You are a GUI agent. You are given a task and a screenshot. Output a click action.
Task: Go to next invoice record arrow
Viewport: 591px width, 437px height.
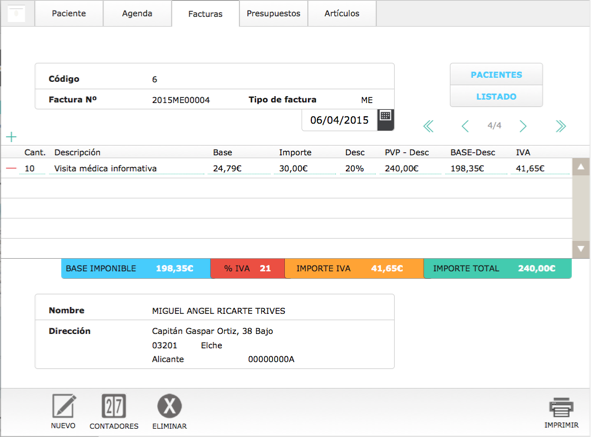(523, 126)
